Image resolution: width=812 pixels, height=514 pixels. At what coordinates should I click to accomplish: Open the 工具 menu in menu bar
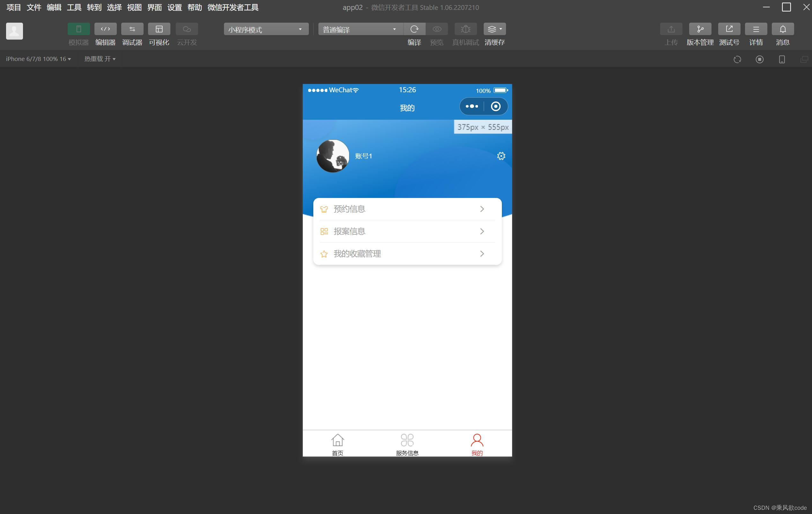pos(74,7)
